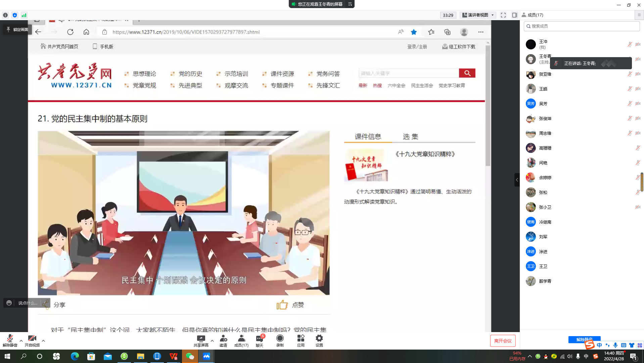
Task: Open the members list from toolbar
Action: click(x=241, y=340)
